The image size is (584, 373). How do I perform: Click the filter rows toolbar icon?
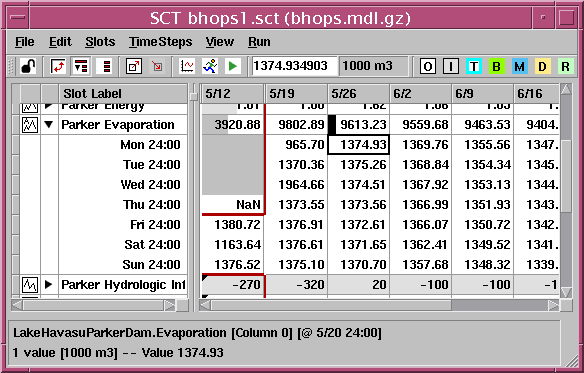[81, 67]
